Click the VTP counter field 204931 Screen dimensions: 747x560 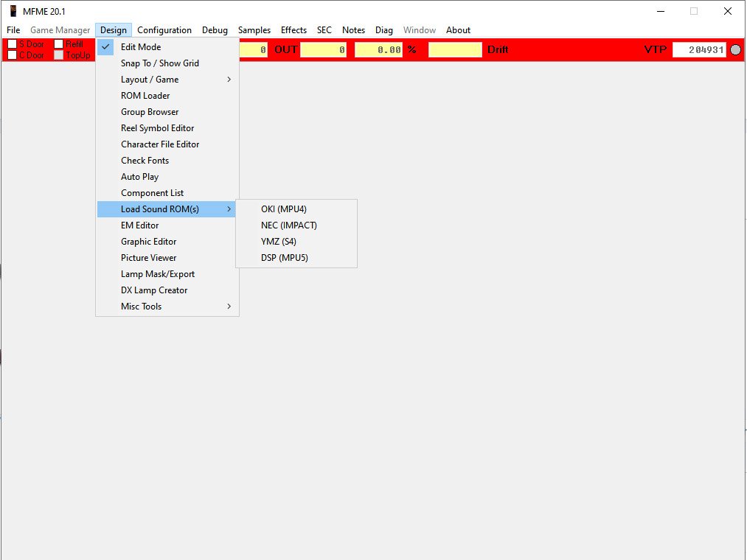point(699,49)
